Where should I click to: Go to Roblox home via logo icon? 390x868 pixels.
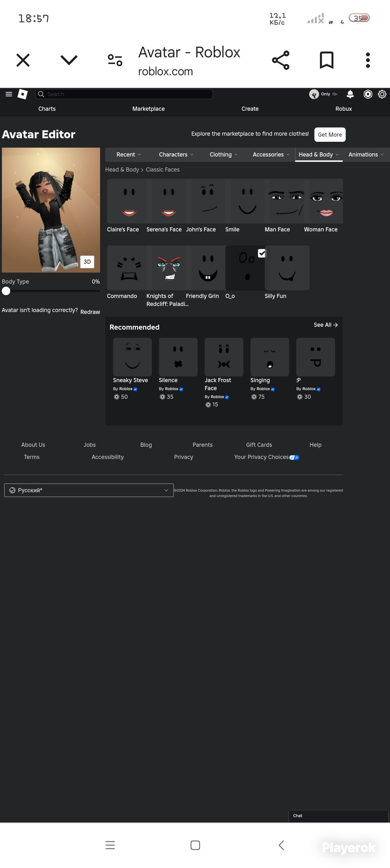pyautogui.click(x=23, y=94)
